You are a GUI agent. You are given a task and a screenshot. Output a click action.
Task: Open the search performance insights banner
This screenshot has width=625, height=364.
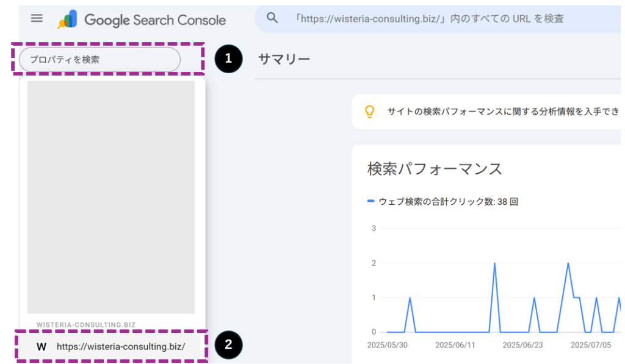[486, 112]
